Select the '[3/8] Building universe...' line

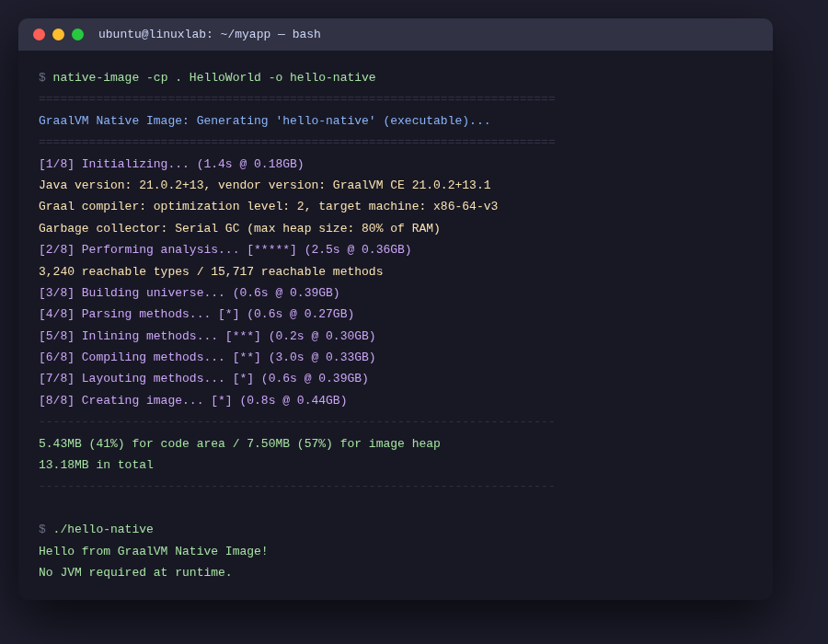click(x=189, y=293)
